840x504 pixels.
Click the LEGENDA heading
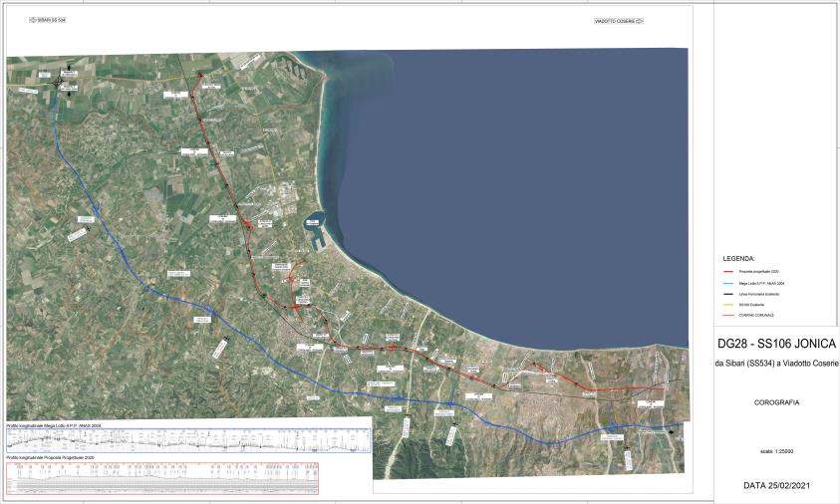pyautogui.click(x=738, y=257)
